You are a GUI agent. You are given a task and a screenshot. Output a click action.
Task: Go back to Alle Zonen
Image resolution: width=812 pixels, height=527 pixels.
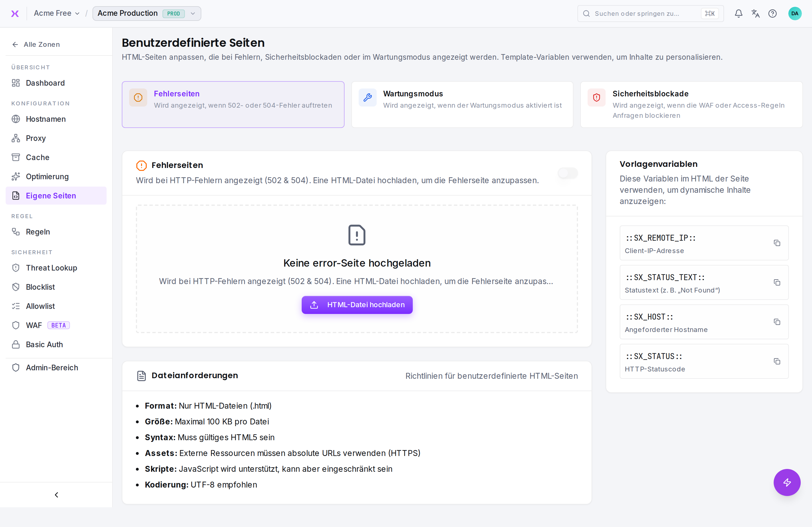(x=36, y=44)
